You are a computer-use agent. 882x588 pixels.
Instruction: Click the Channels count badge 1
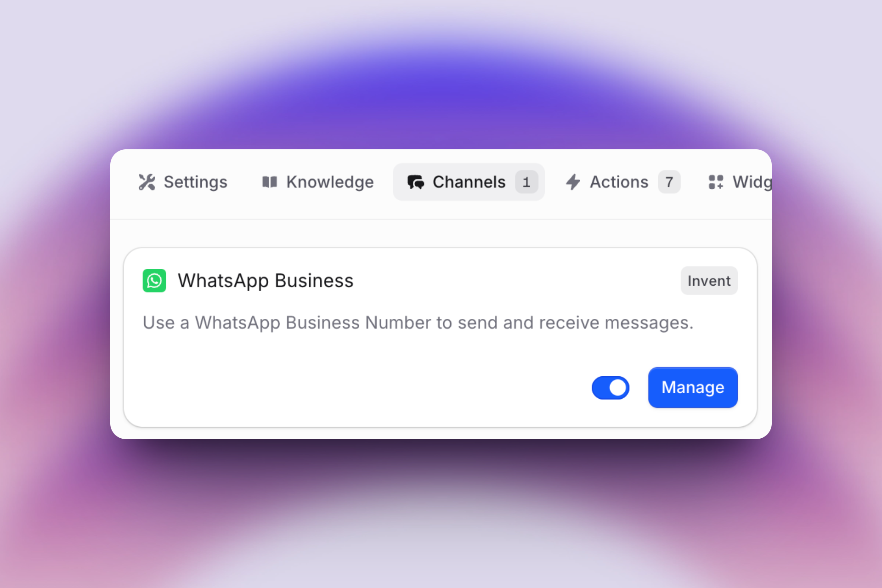pos(526,182)
